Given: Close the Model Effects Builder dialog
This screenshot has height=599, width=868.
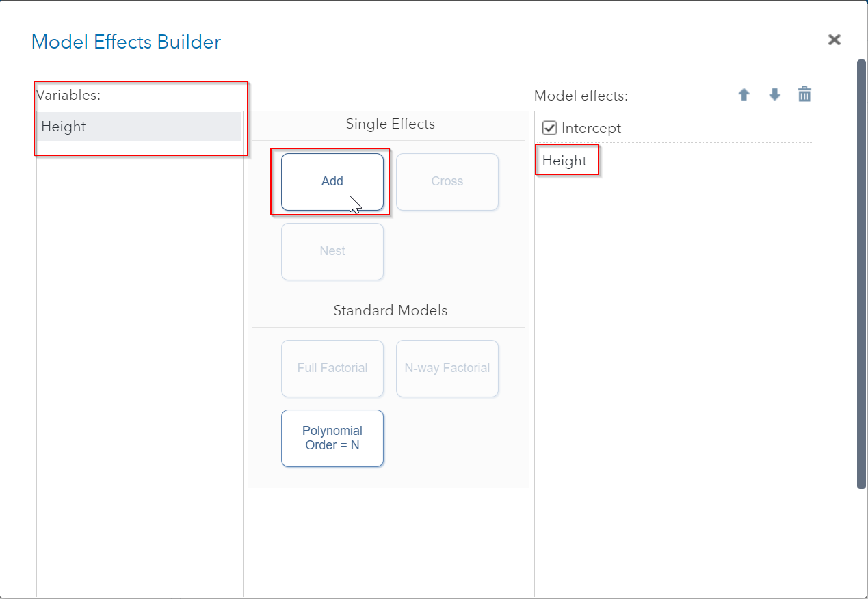Looking at the screenshot, I should (834, 39).
